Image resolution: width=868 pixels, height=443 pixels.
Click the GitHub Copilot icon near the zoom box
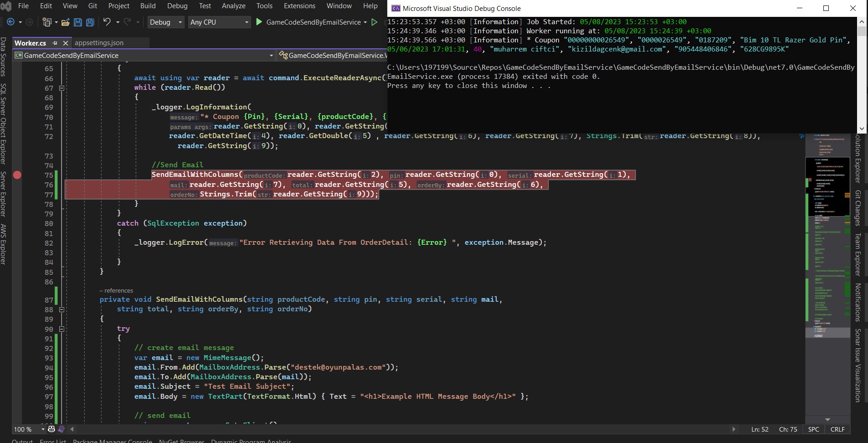[51, 429]
